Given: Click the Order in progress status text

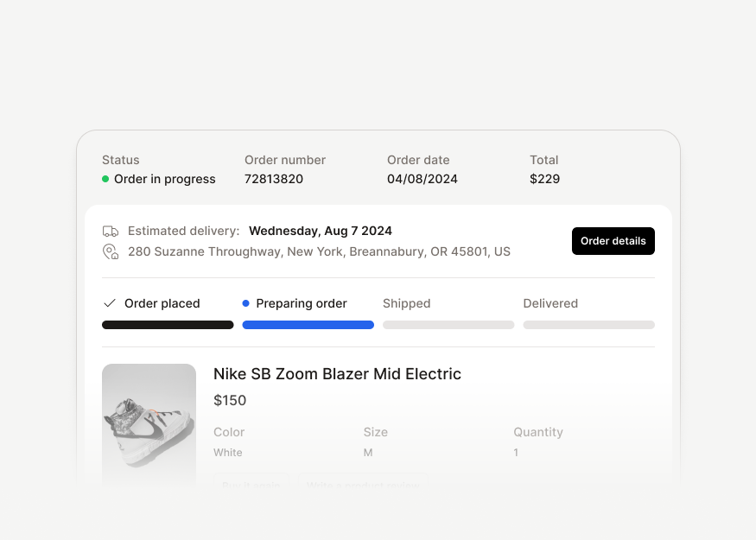Looking at the screenshot, I should [x=165, y=179].
